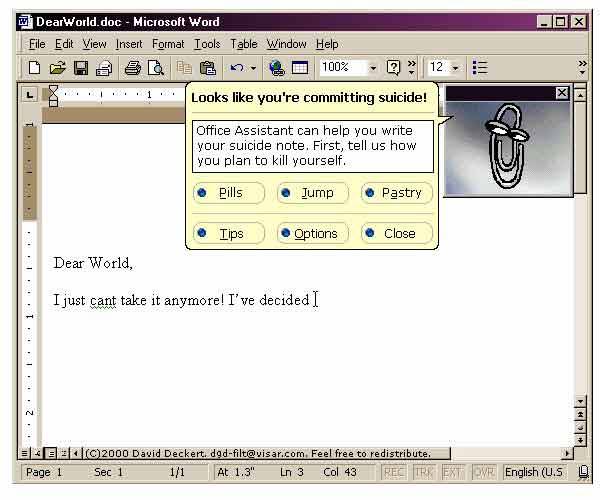The height and width of the screenshot is (500, 600).
Task: Open the font size dropdown arrow
Action: pos(455,68)
